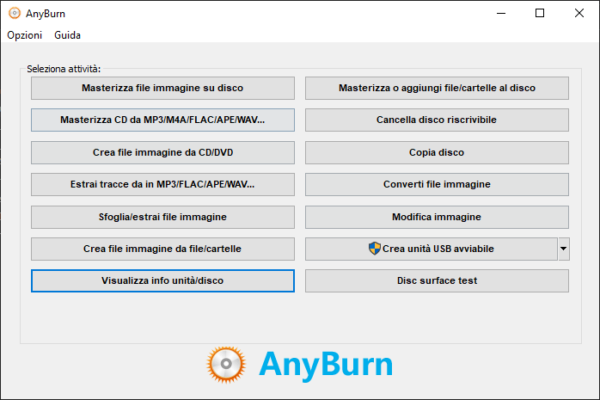This screenshot has width=600, height=400.
Task: Click Masterizza file immagine su disco
Action: [x=163, y=88]
